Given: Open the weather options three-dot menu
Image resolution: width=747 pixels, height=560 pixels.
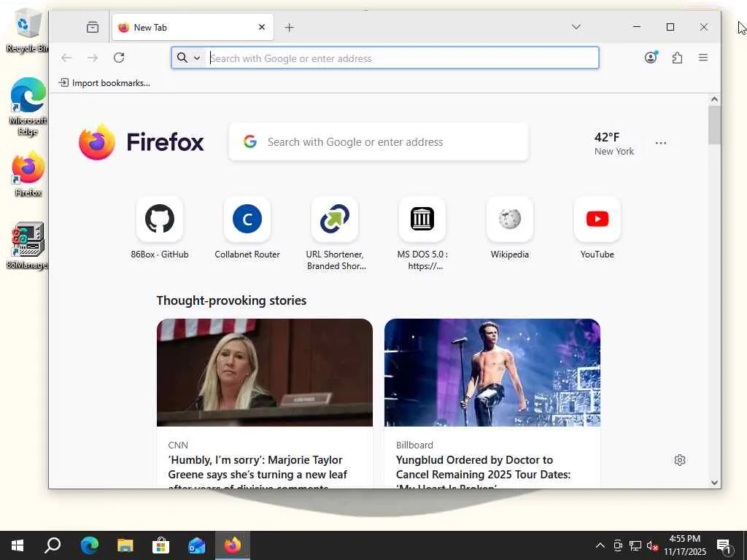Looking at the screenshot, I should click(x=661, y=143).
